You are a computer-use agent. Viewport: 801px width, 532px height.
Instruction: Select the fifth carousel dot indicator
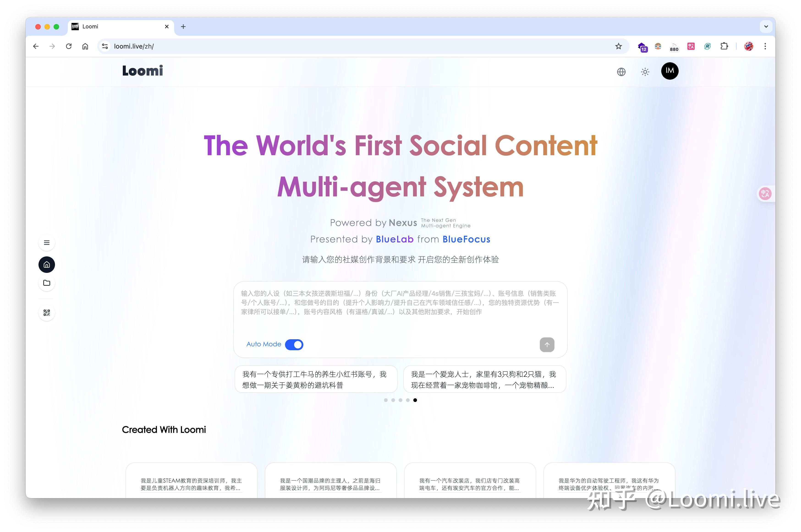tap(415, 400)
